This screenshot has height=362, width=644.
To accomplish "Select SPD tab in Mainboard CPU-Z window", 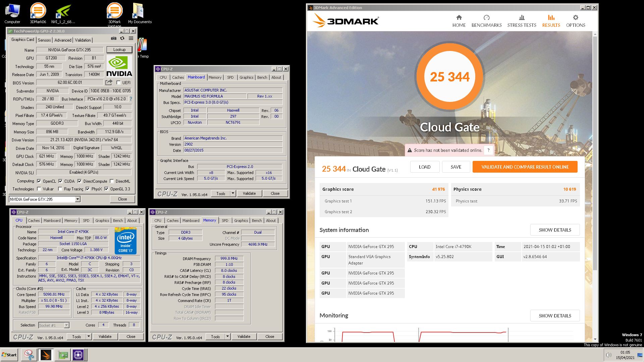I will click(230, 77).
